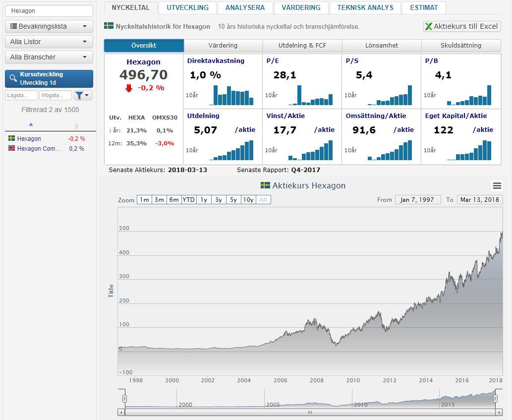Select the VÄRDERING top tab
The image size is (512, 420).
[x=301, y=8]
